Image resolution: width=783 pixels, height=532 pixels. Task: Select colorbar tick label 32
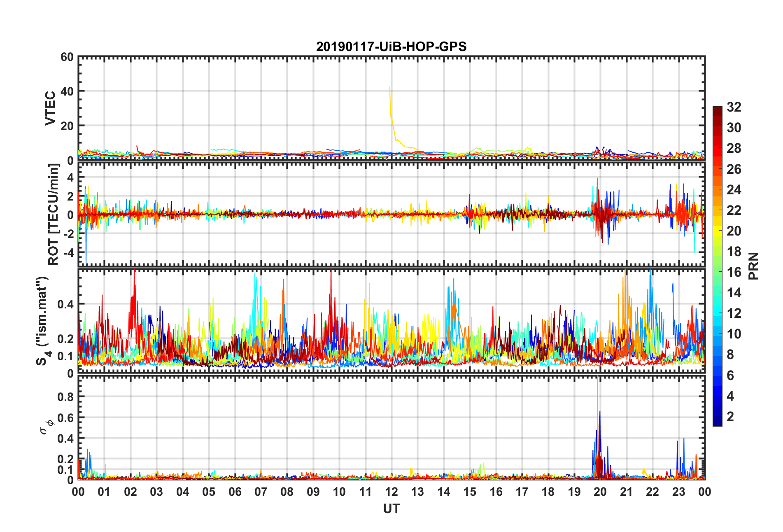(x=734, y=107)
